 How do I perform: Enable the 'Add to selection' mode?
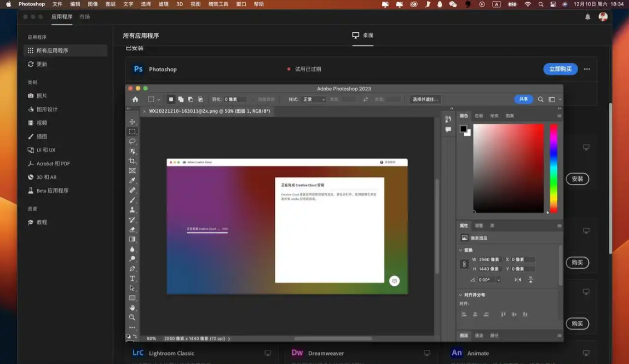[x=181, y=100]
